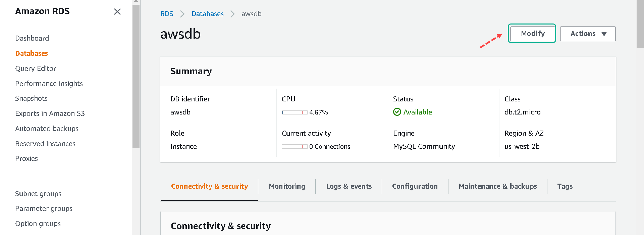
Task: Open Reserved instances
Action: 45,144
